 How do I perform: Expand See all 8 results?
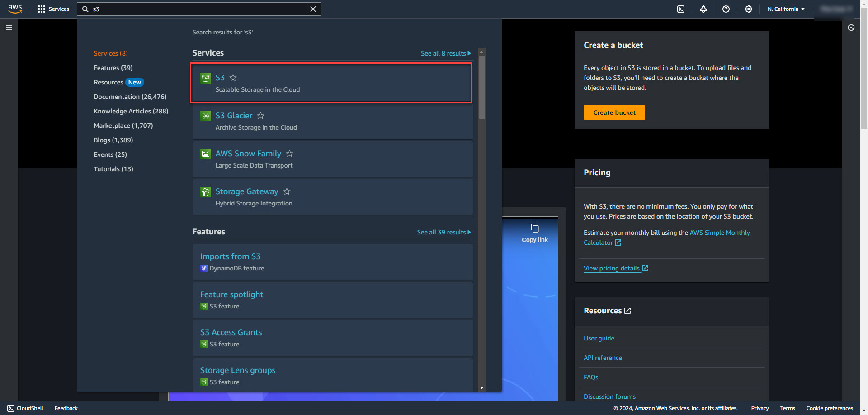(446, 53)
